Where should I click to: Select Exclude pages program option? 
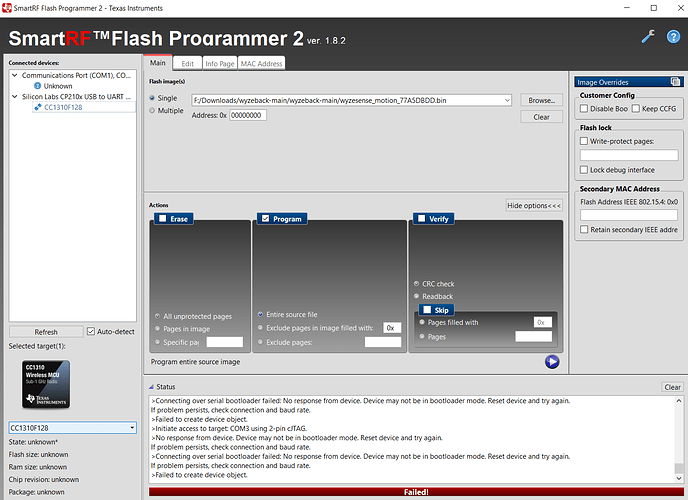click(x=260, y=342)
